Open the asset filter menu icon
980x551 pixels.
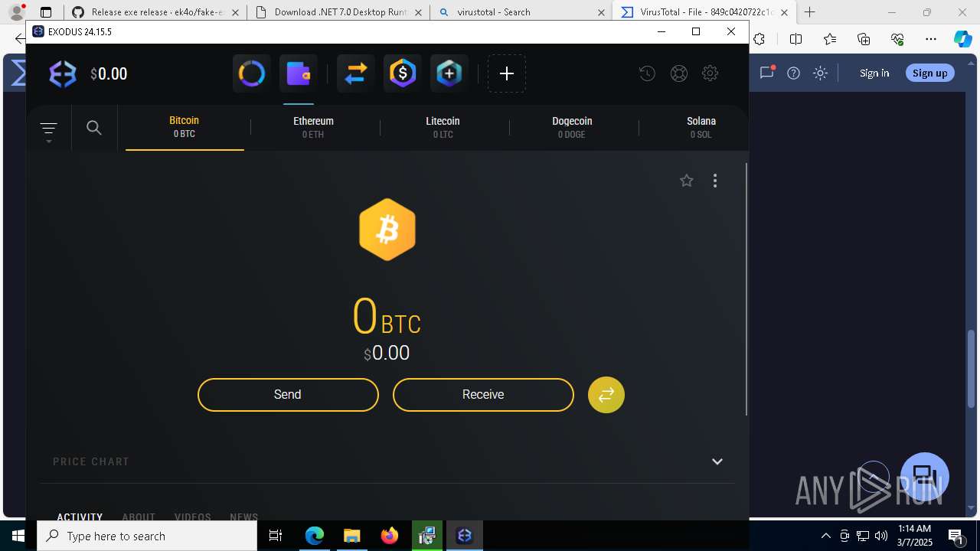[x=48, y=129]
